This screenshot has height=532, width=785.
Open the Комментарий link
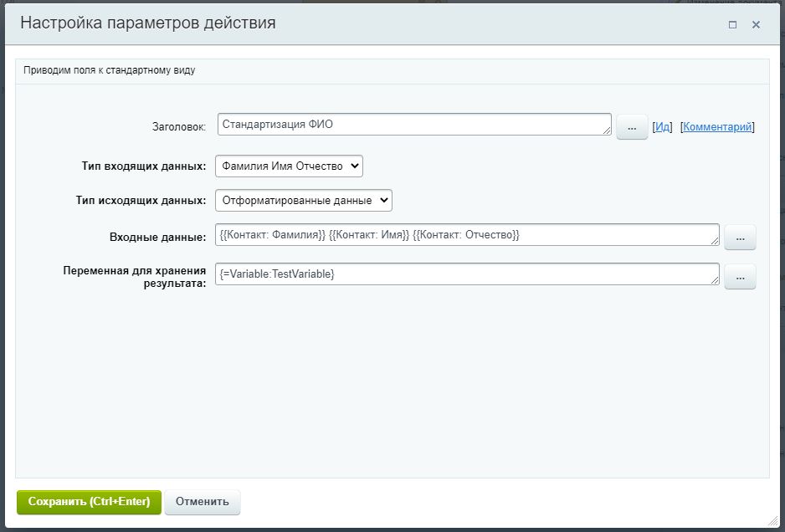click(716, 125)
